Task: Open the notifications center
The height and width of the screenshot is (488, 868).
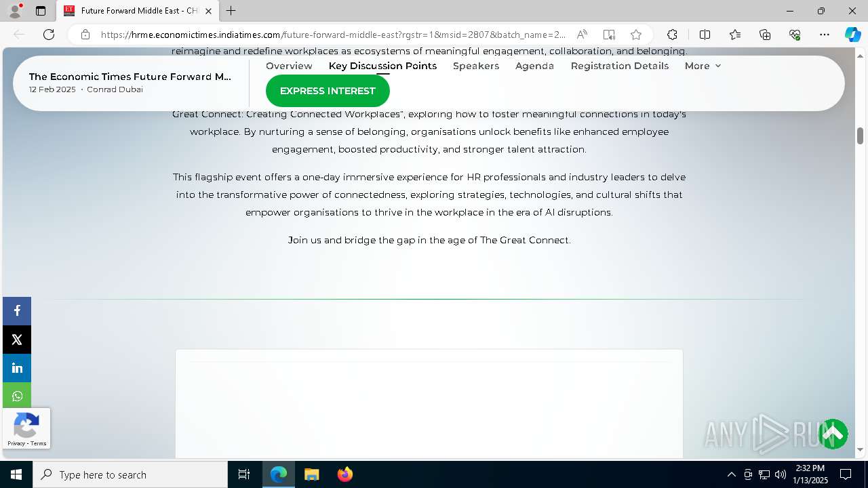Action: tap(846, 474)
